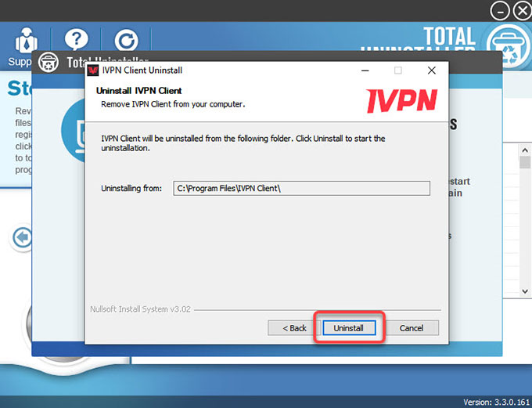Click the Version: 3.3.0.161 status text
This screenshot has width=532, height=408.
[496, 403]
